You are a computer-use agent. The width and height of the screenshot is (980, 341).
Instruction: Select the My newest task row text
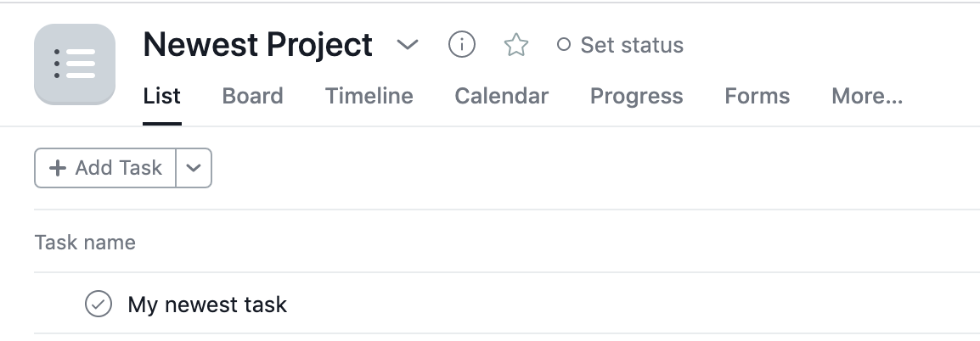[207, 305]
